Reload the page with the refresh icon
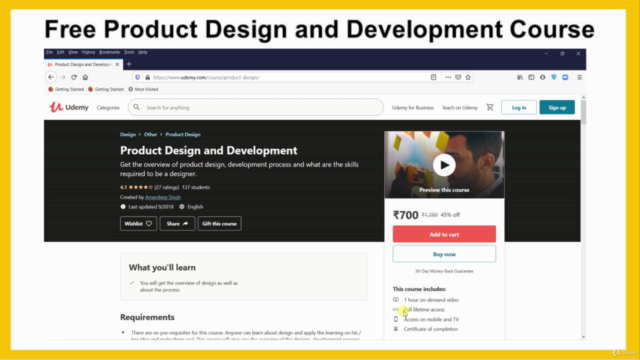640x360 pixels. [x=74, y=77]
